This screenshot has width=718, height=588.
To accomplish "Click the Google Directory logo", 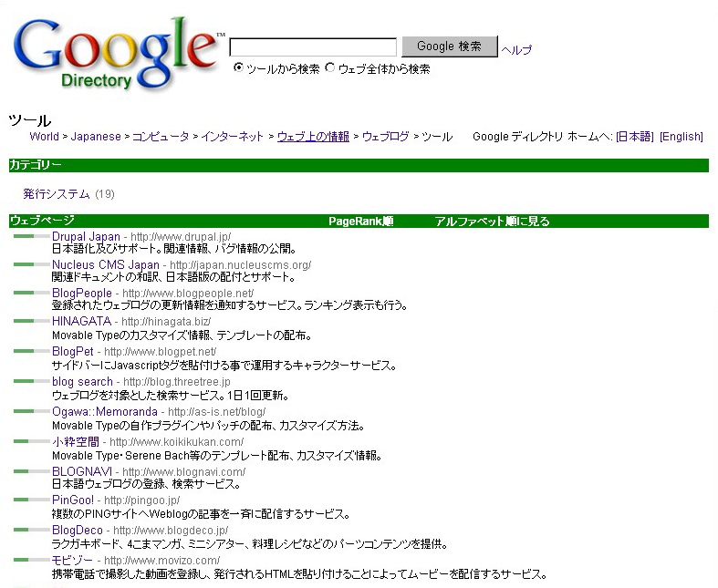I will 118,54.
